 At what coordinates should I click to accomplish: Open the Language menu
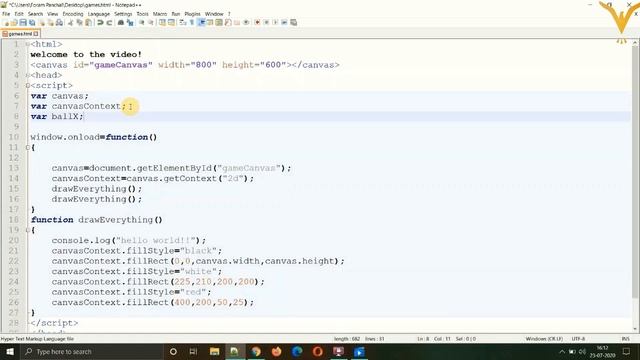point(99,14)
